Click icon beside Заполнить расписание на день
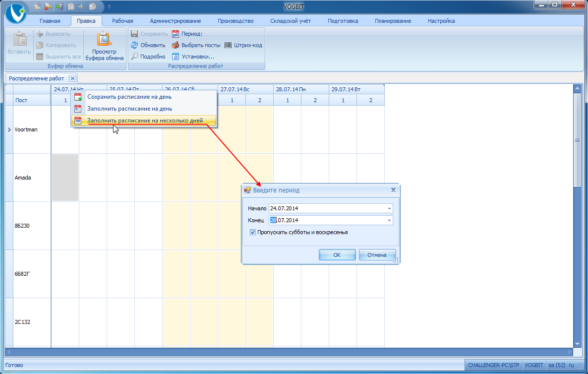This screenshot has height=374, width=588. tap(78, 109)
